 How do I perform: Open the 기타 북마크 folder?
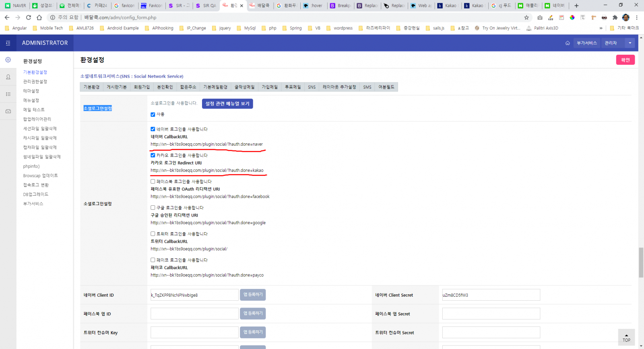(624, 28)
